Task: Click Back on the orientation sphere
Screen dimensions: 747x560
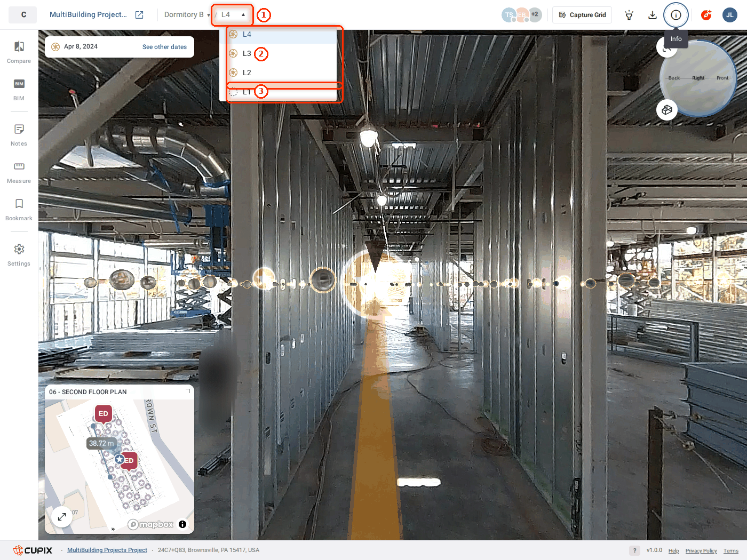Action: click(x=674, y=78)
